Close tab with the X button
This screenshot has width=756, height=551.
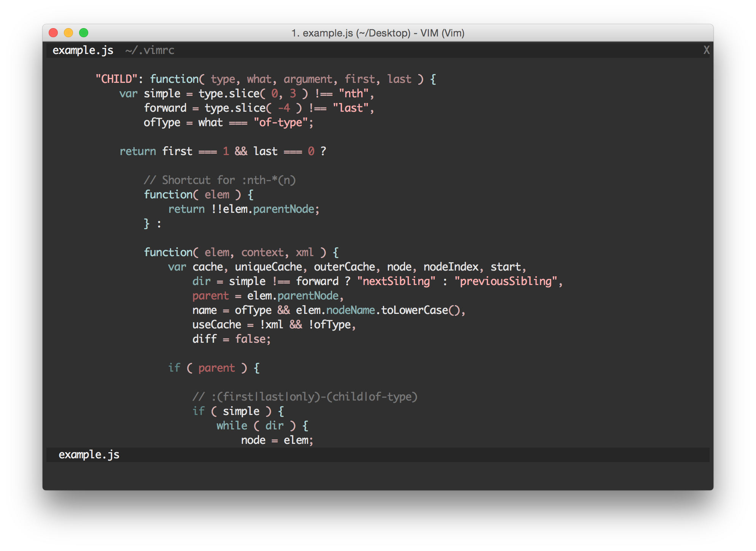pyautogui.click(x=706, y=50)
